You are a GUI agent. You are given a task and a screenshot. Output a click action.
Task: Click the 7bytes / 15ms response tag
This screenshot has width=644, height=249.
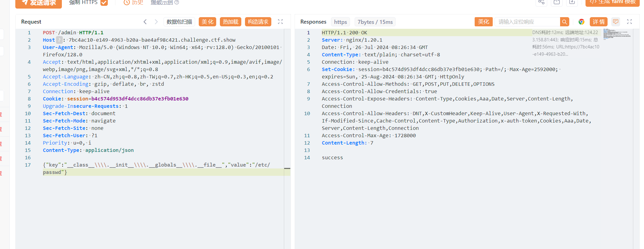pyautogui.click(x=375, y=22)
